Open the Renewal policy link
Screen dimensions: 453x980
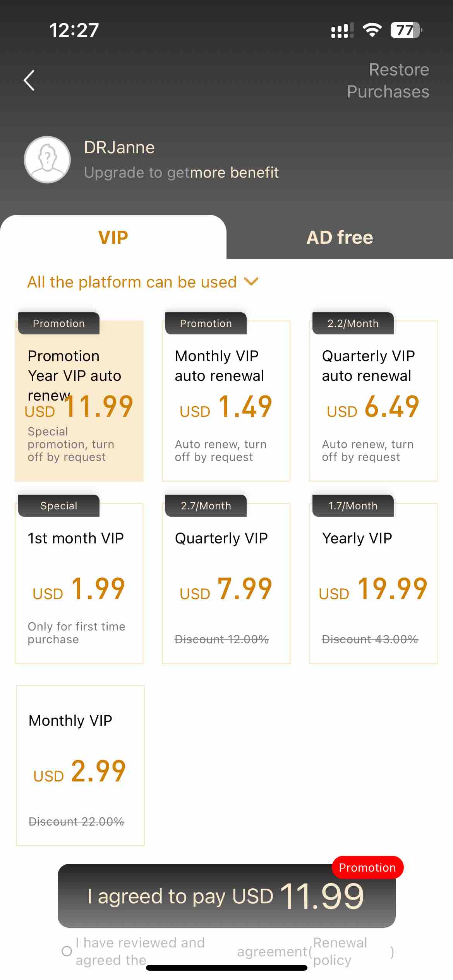(x=340, y=951)
